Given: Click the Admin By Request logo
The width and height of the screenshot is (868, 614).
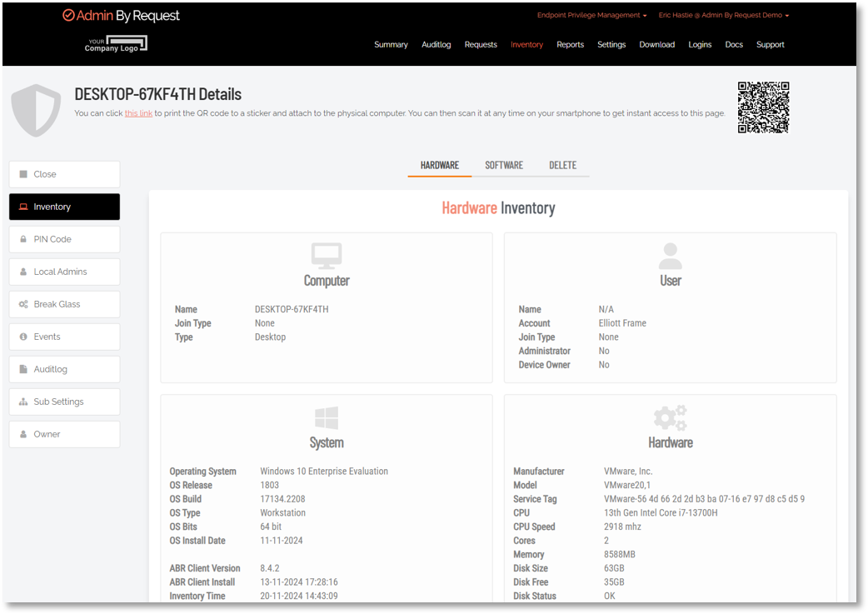Looking at the screenshot, I should pos(122,16).
